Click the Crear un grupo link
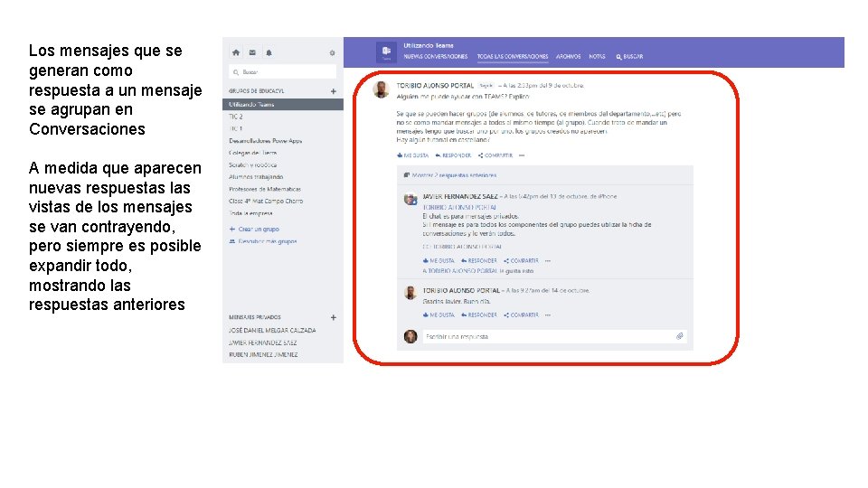Viewport: 868px width, 488px height. [254, 229]
